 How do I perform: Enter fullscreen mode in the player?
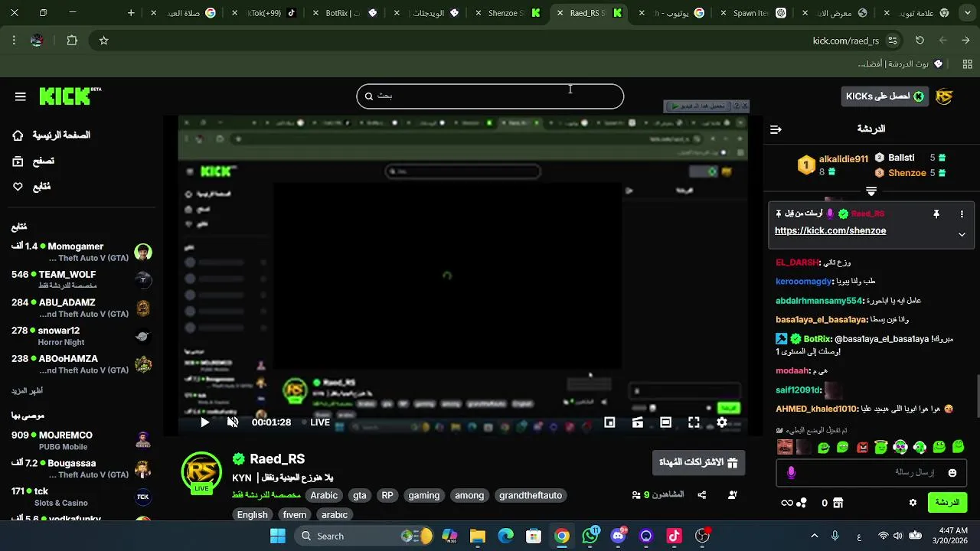[x=694, y=422]
